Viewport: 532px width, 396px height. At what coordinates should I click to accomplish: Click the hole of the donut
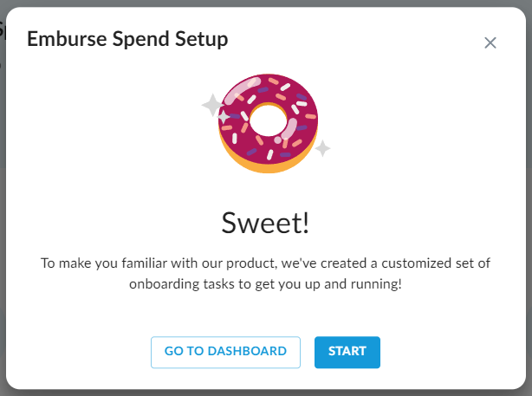267,120
